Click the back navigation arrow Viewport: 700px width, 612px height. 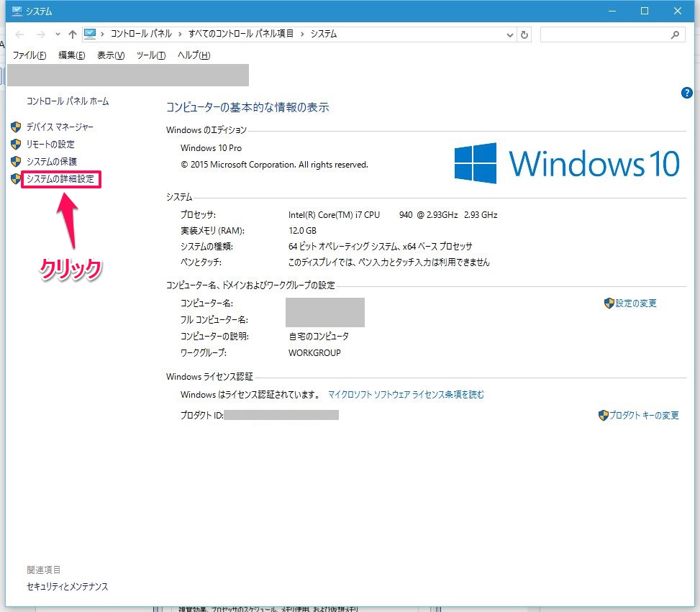pyautogui.click(x=19, y=35)
